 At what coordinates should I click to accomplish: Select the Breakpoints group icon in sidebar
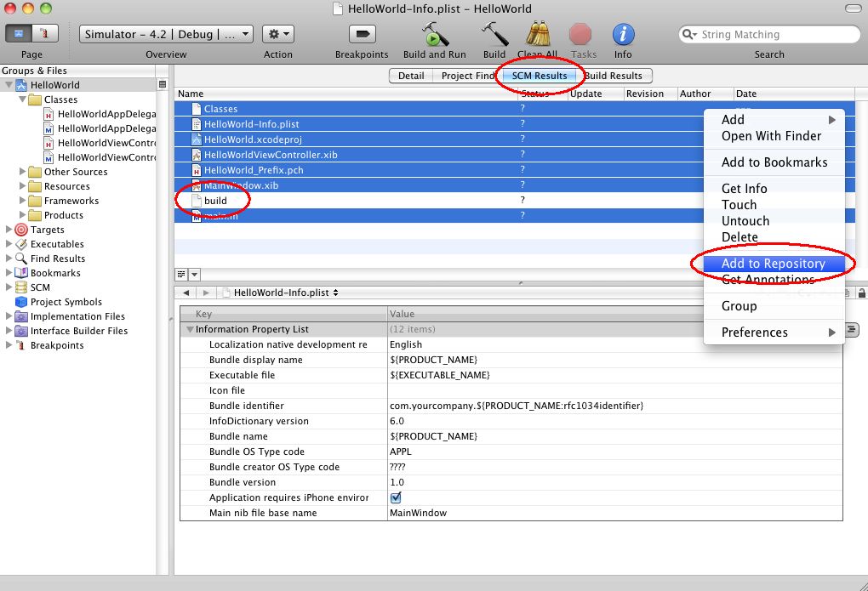21,344
